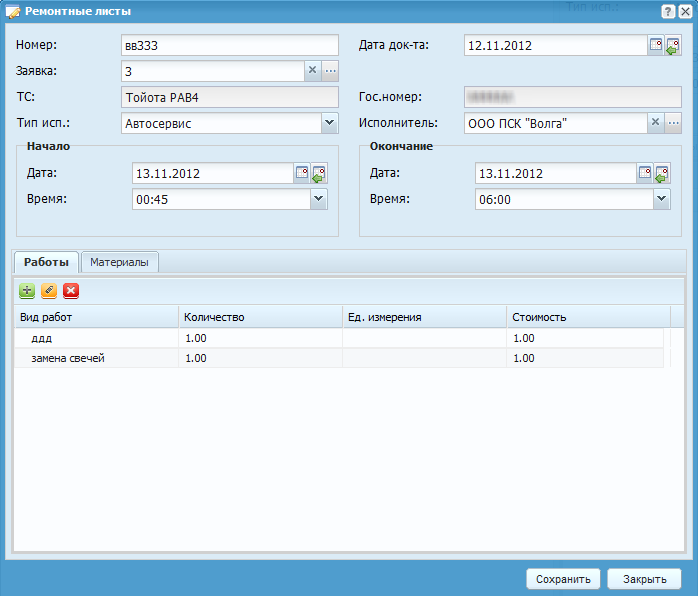Add a new work row with green plus icon

27,291
